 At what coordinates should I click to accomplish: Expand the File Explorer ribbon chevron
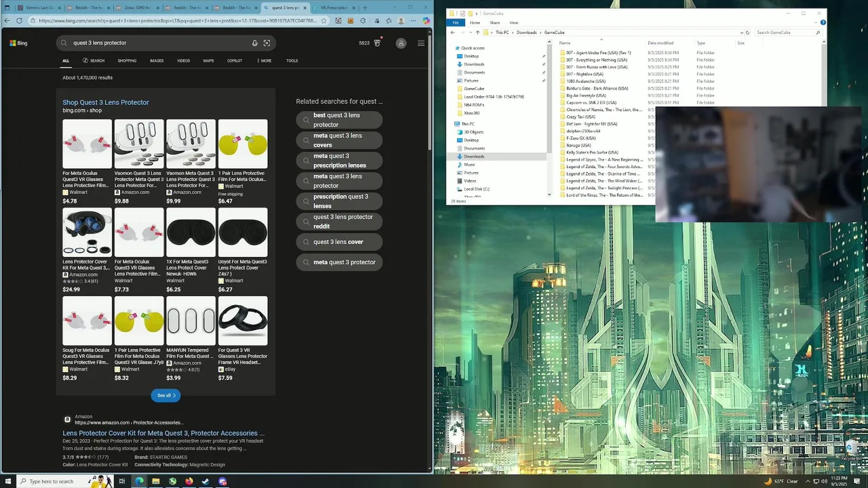tap(816, 22)
